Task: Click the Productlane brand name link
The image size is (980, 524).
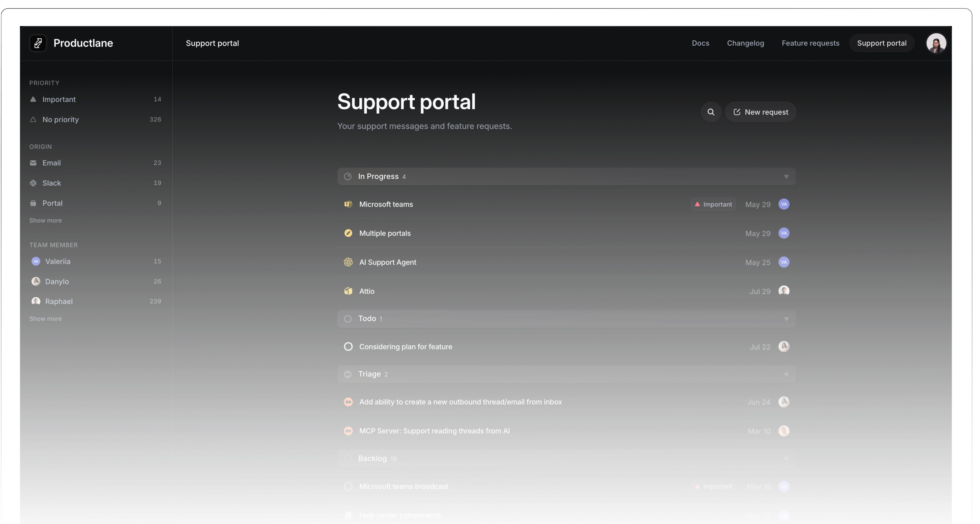Action: click(83, 43)
